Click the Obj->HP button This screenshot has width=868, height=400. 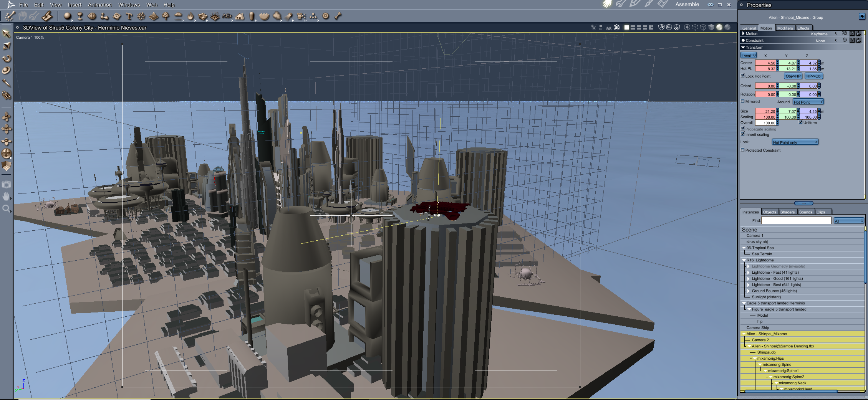click(x=793, y=76)
